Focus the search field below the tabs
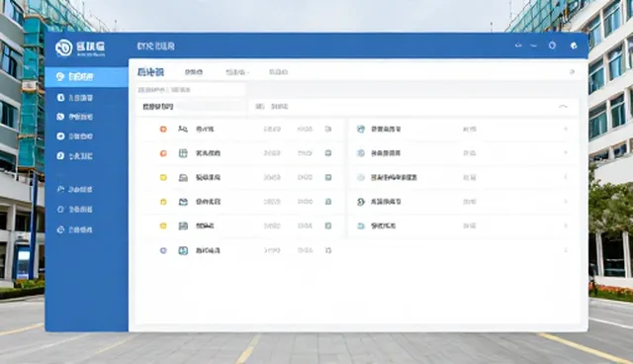 click(191, 90)
